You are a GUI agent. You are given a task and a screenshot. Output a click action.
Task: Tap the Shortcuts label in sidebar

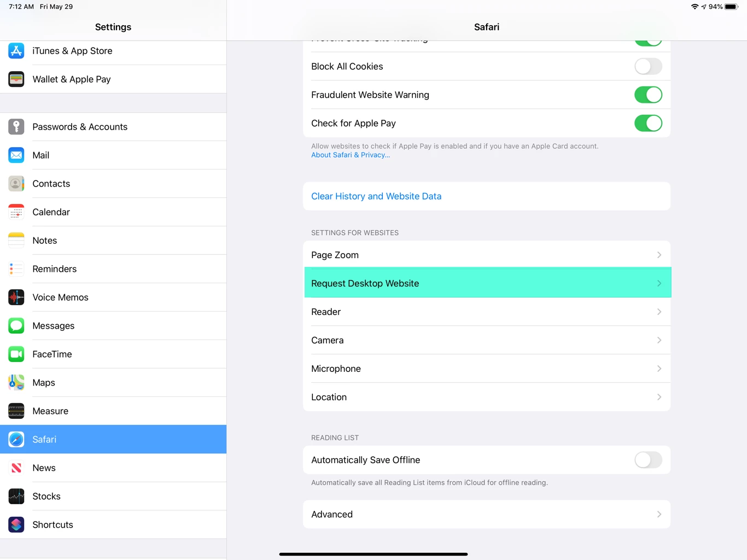coord(52,525)
